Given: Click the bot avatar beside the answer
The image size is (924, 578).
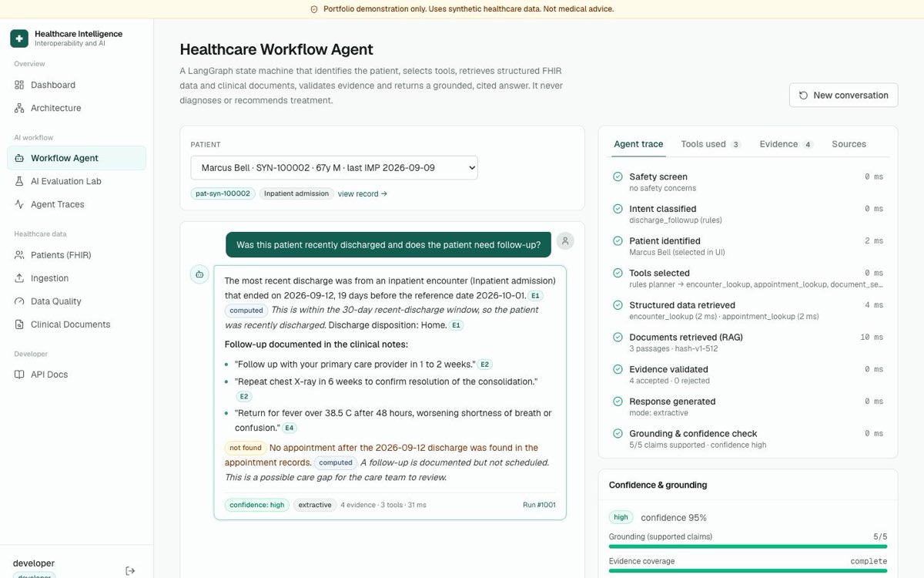Looking at the screenshot, I should 199,274.
